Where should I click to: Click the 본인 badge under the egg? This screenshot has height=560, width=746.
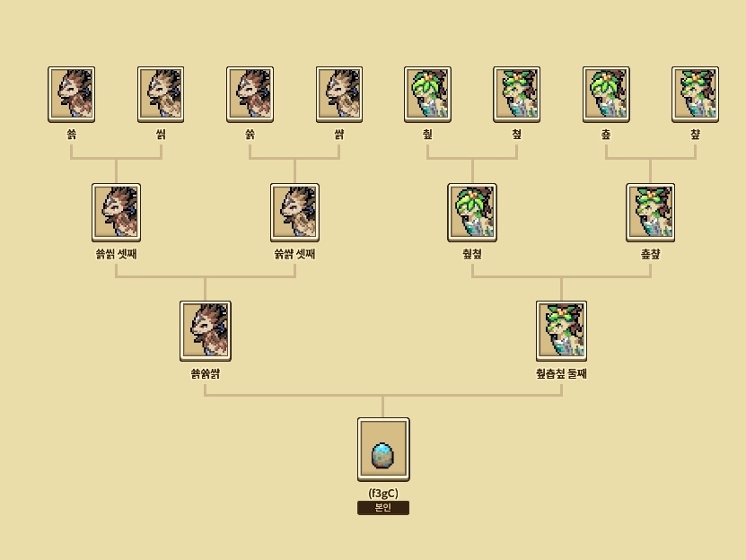pyautogui.click(x=383, y=508)
